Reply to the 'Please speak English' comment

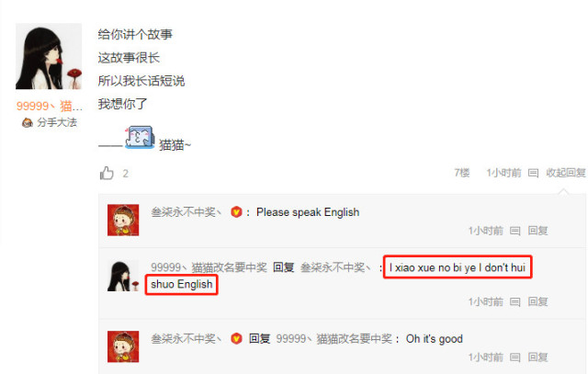[x=537, y=231]
